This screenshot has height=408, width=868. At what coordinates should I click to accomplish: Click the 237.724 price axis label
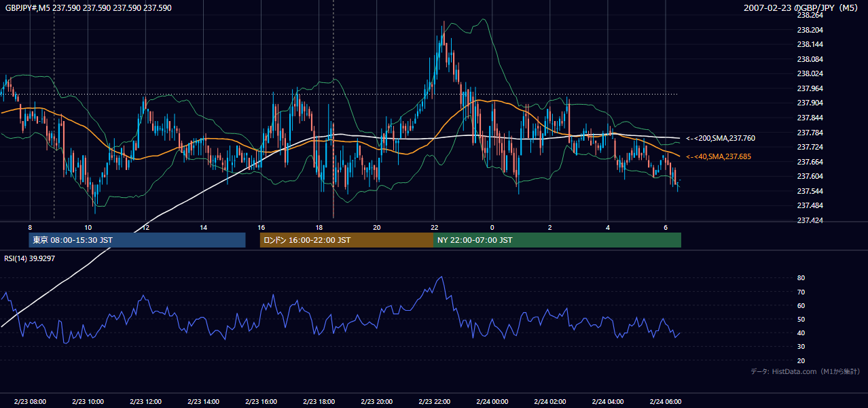click(811, 147)
